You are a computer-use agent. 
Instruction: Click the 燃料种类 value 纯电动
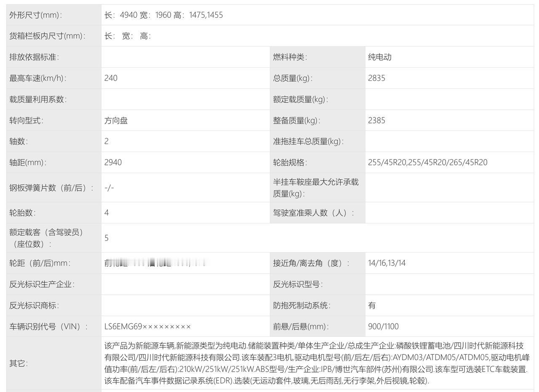pyautogui.click(x=378, y=57)
